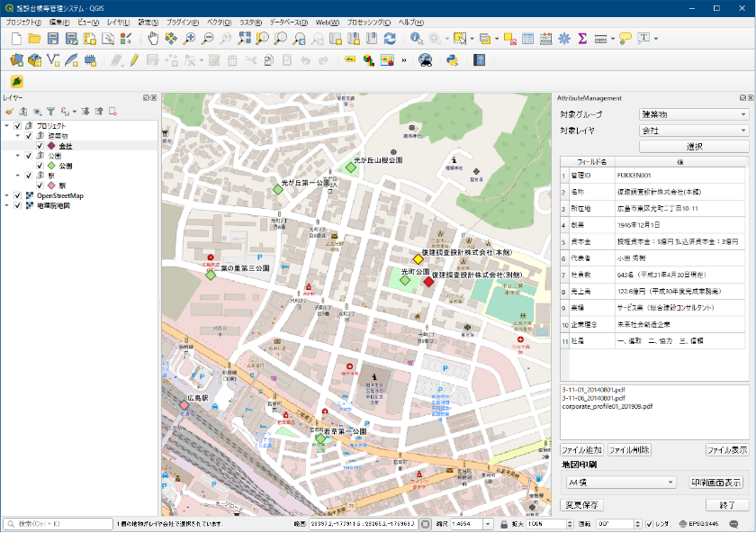Image resolution: width=756 pixels, height=533 pixels.
Task: Open the 対象グループ dropdown
Action: pos(694,114)
